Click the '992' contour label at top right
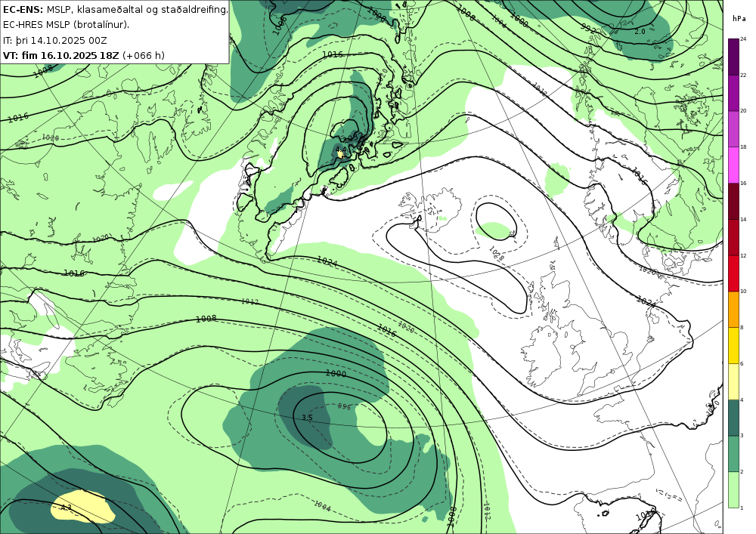756x534 pixels. pos(588,29)
